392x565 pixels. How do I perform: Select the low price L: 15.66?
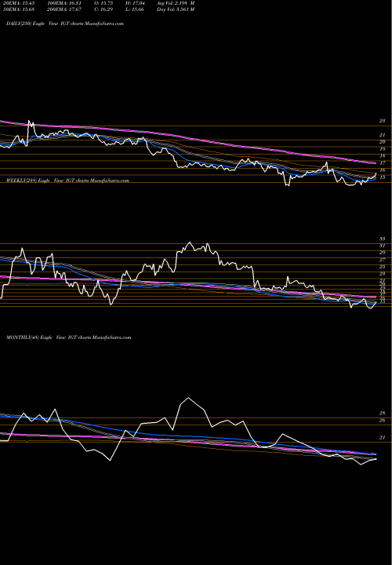[136, 9]
